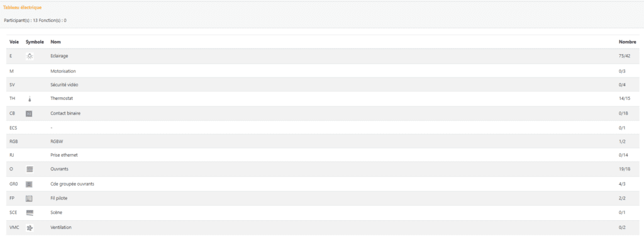Click the Ventilation fan symbol
Screen dimensions: 644x239
click(29, 228)
